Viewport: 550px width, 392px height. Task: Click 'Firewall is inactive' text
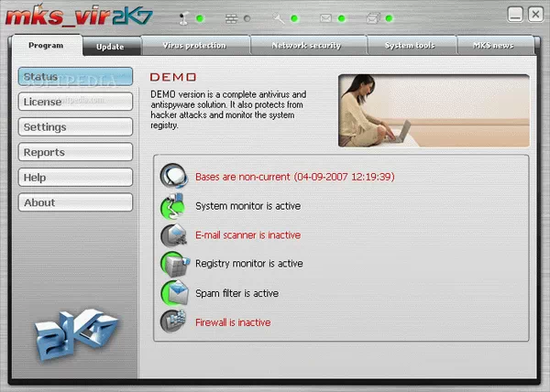(233, 322)
